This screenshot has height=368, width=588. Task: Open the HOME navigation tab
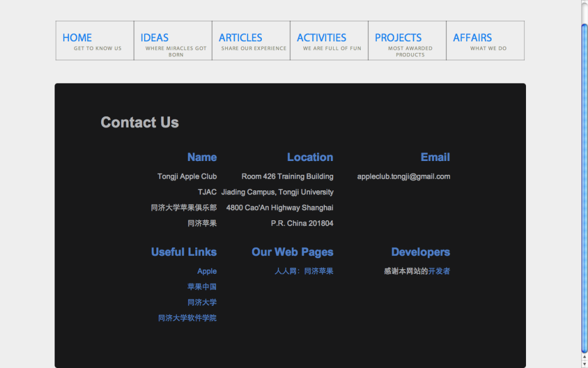tap(95, 41)
